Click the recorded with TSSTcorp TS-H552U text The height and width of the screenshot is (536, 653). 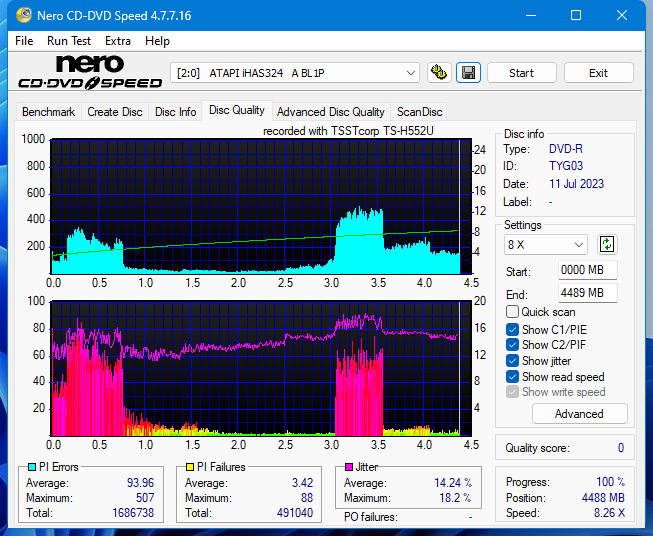348,131
